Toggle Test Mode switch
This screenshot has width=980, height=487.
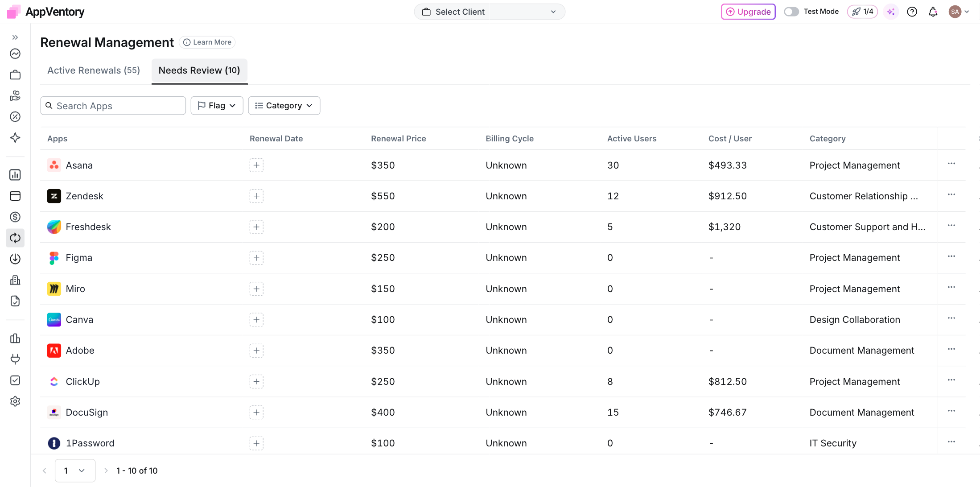[791, 12]
